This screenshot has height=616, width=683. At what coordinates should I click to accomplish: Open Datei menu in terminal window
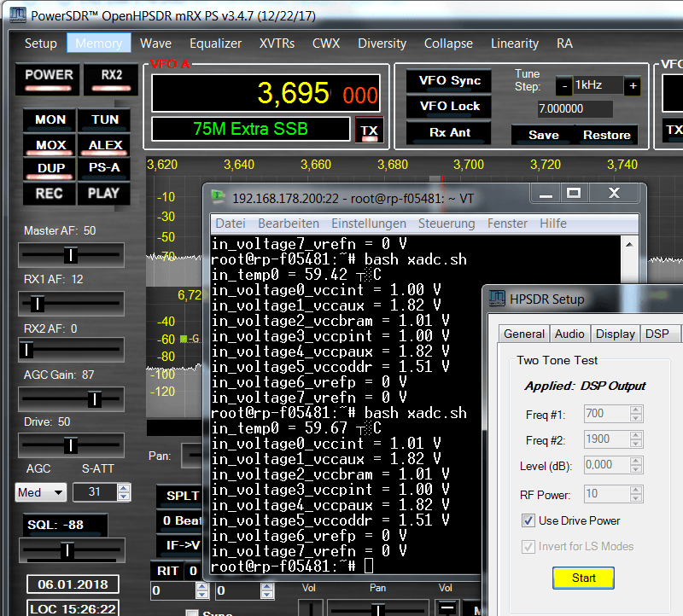click(x=231, y=224)
